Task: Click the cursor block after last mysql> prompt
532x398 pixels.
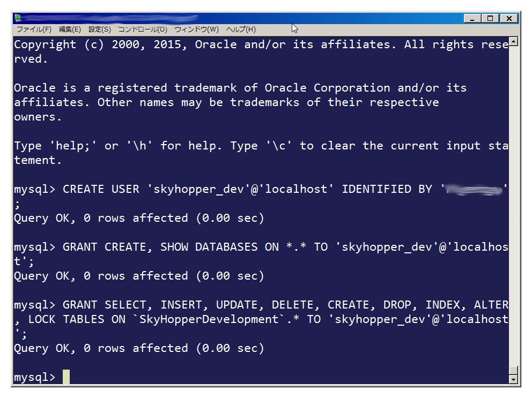Action: pyautogui.click(x=66, y=377)
